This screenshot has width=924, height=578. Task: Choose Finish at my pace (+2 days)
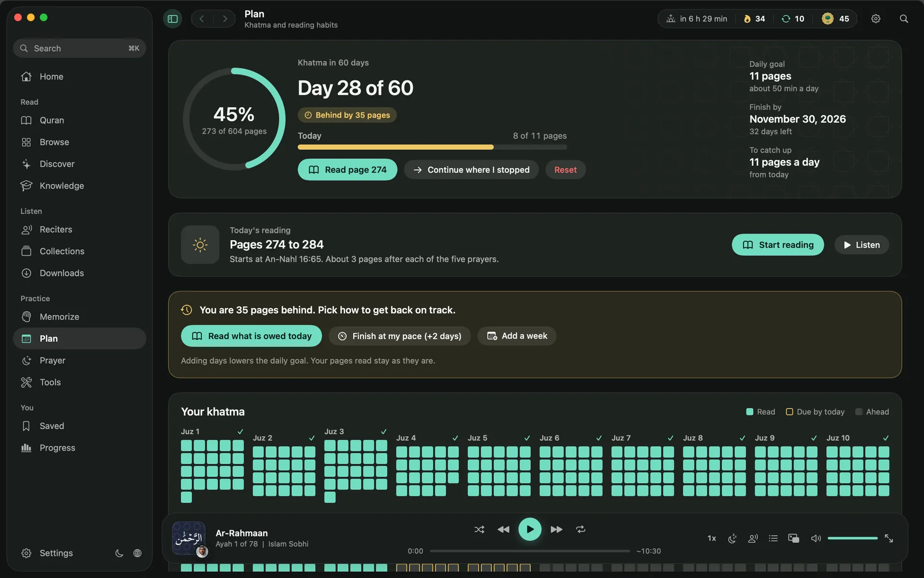click(x=399, y=336)
